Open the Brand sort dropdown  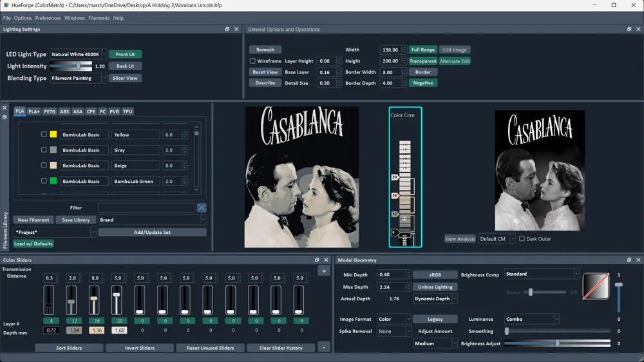tap(152, 220)
